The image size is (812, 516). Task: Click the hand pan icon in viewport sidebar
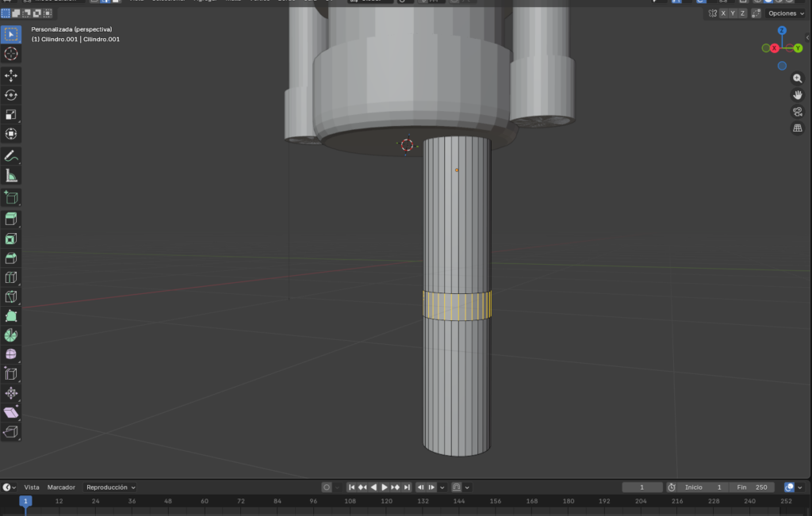coord(798,94)
